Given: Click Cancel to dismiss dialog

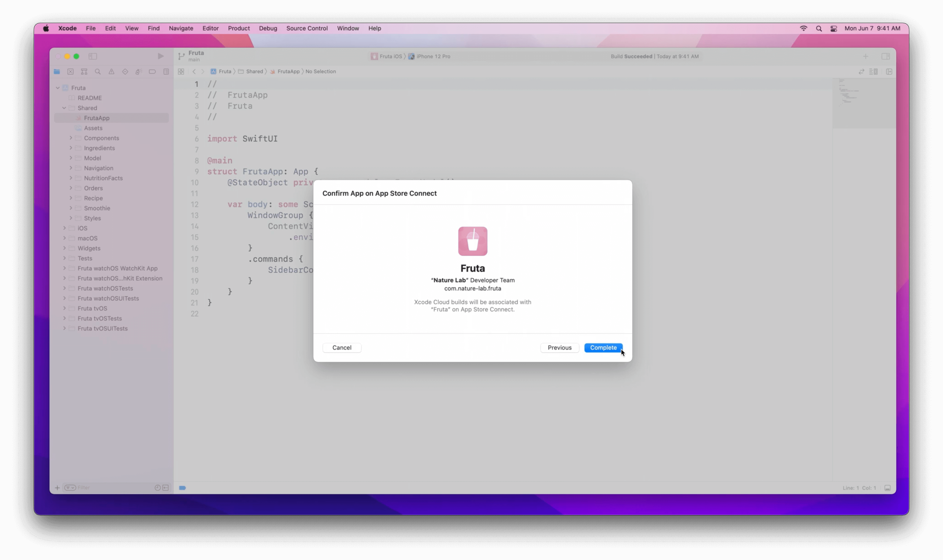Looking at the screenshot, I should (342, 347).
